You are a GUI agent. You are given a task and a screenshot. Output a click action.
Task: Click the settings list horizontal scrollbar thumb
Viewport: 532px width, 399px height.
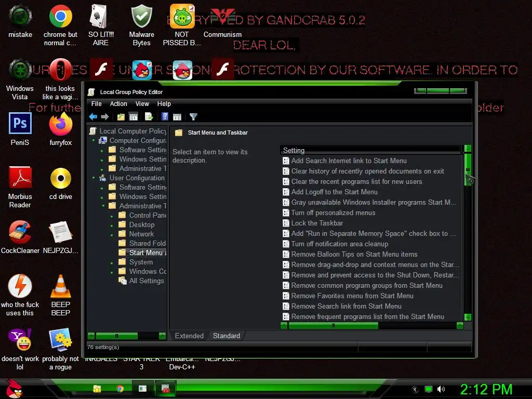tap(333, 326)
